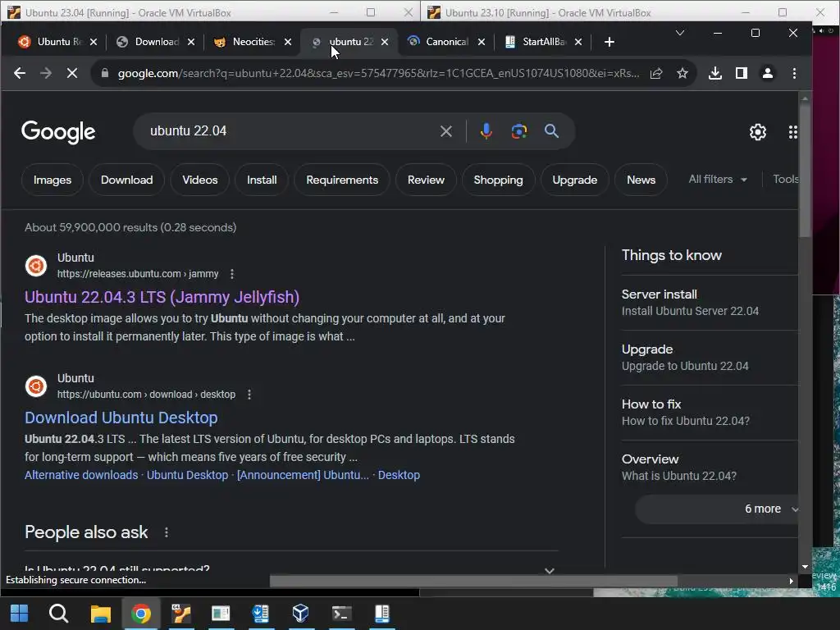Open the Windows Start menu
The width and height of the screenshot is (840, 630).
[20, 614]
